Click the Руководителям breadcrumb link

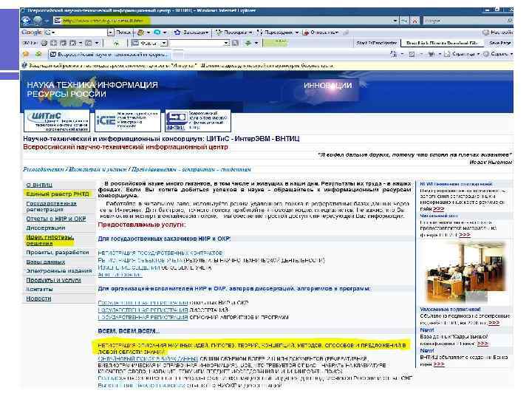44,169
